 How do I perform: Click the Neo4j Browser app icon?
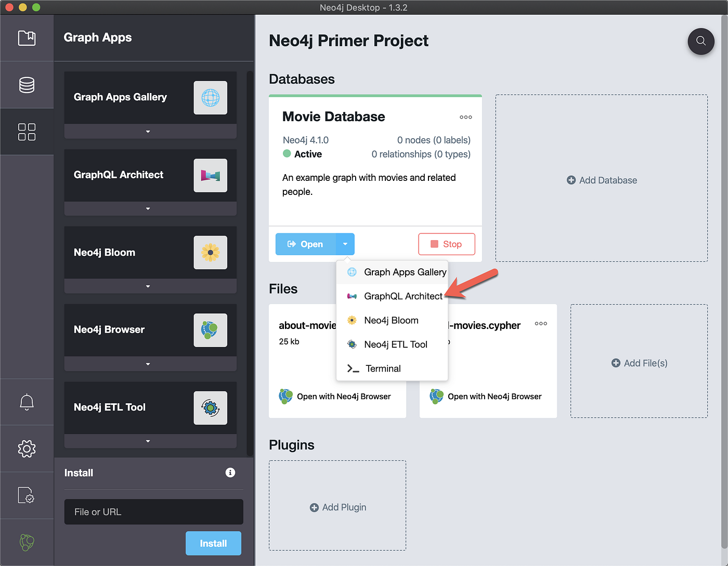(x=211, y=330)
